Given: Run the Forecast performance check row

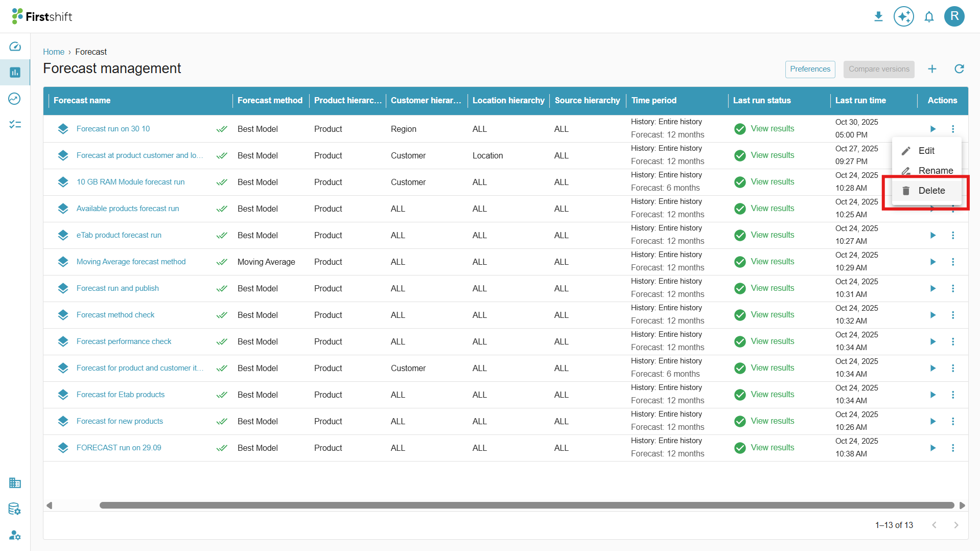Looking at the screenshot, I should [x=932, y=341].
